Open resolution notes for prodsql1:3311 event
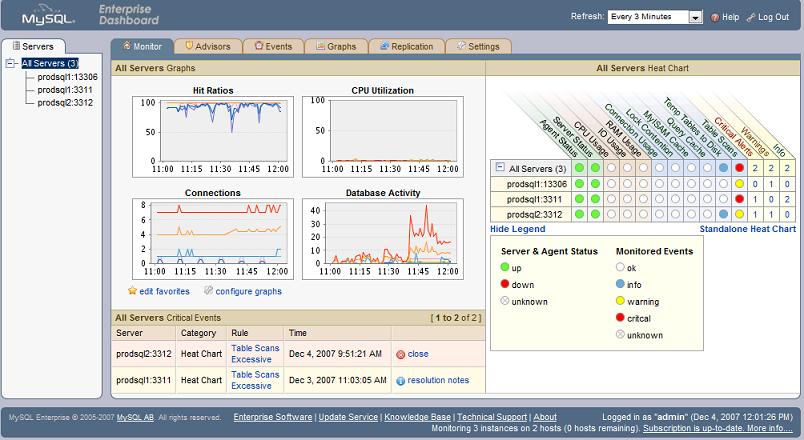This screenshot has height=440, width=804. [438, 380]
